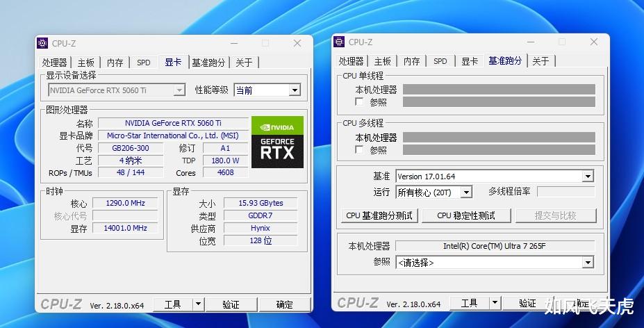Enable 参照 checkbox under CPU 多线程
The width and height of the screenshot is (644, 328).
[359, 149]
